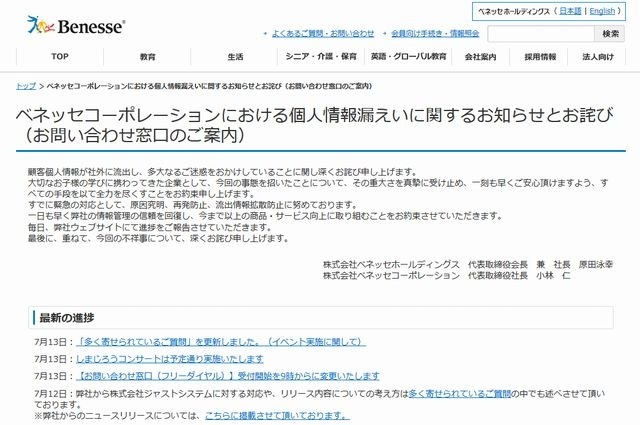Viewport: 640px width, 425px height.
Task: Switch language to English
Action: [x=602, y=11]
